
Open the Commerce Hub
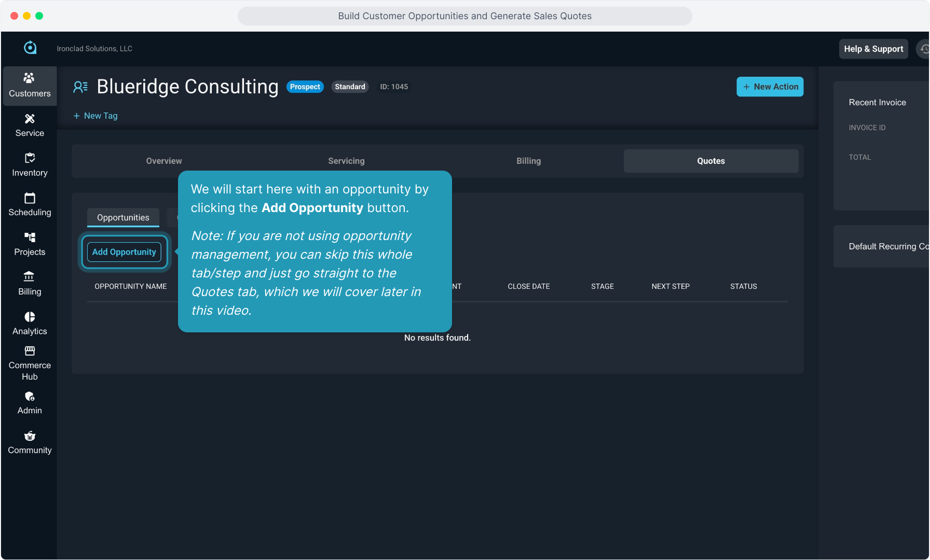30,363
